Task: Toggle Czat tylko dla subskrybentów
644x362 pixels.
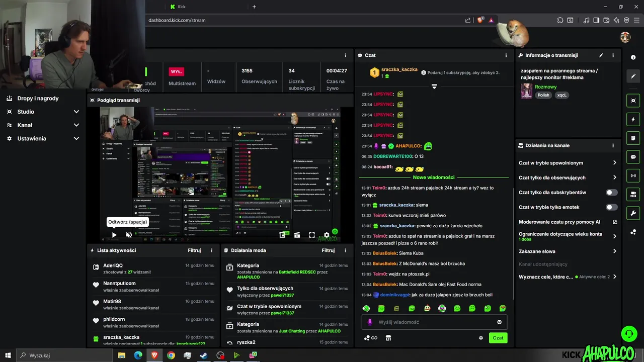Action: click(612, 193)
